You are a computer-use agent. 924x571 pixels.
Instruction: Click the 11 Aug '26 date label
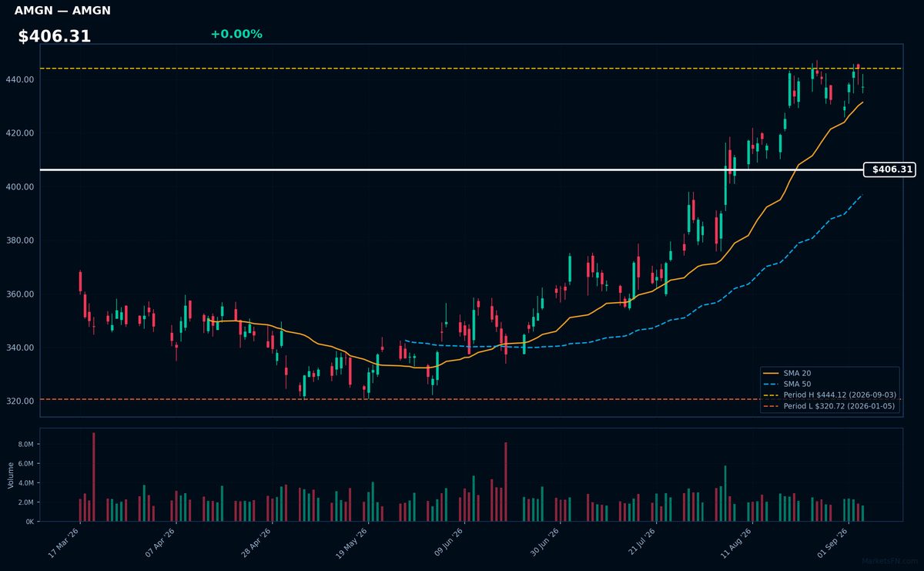point(737,542)
